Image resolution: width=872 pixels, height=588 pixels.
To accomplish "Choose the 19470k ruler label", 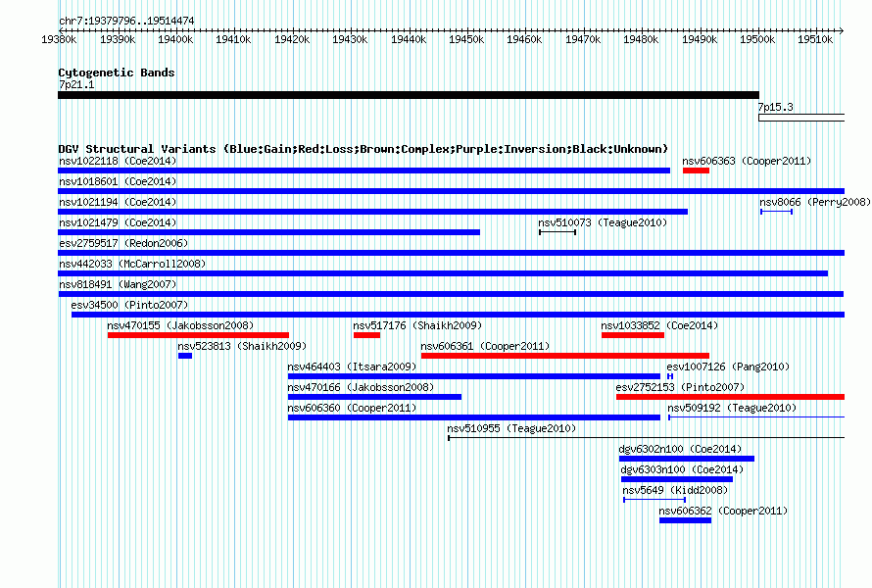I will coord(583,39).
